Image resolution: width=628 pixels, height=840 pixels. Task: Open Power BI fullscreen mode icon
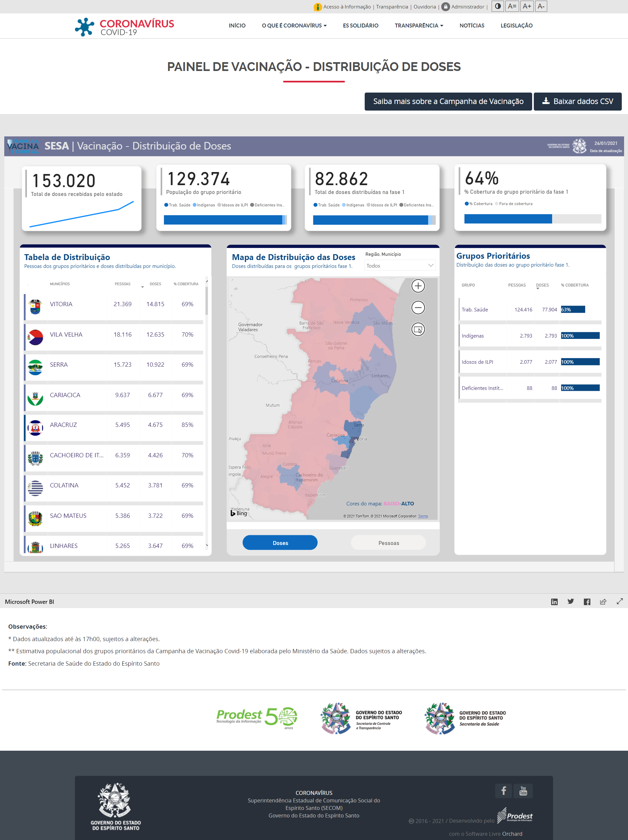coord(619,602)
